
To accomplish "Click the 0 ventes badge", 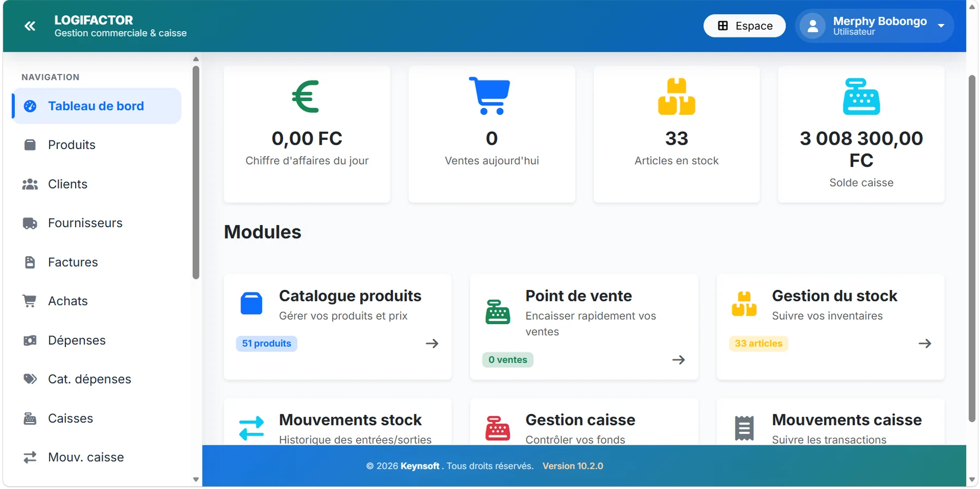I will (x=507, y=360).
